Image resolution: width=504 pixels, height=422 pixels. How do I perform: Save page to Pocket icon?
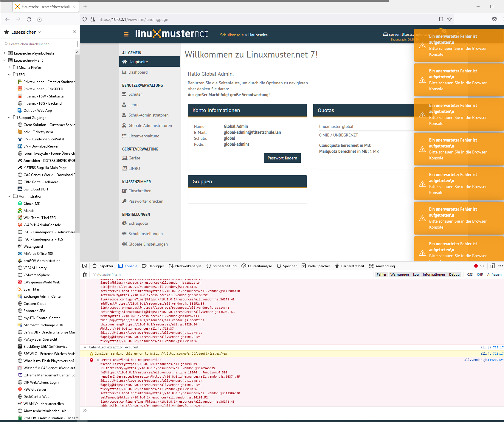[x=494, y=19]
